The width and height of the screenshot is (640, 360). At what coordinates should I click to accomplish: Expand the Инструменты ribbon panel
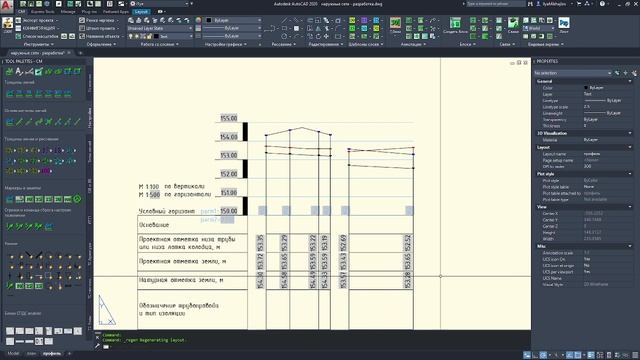(39, 44)
